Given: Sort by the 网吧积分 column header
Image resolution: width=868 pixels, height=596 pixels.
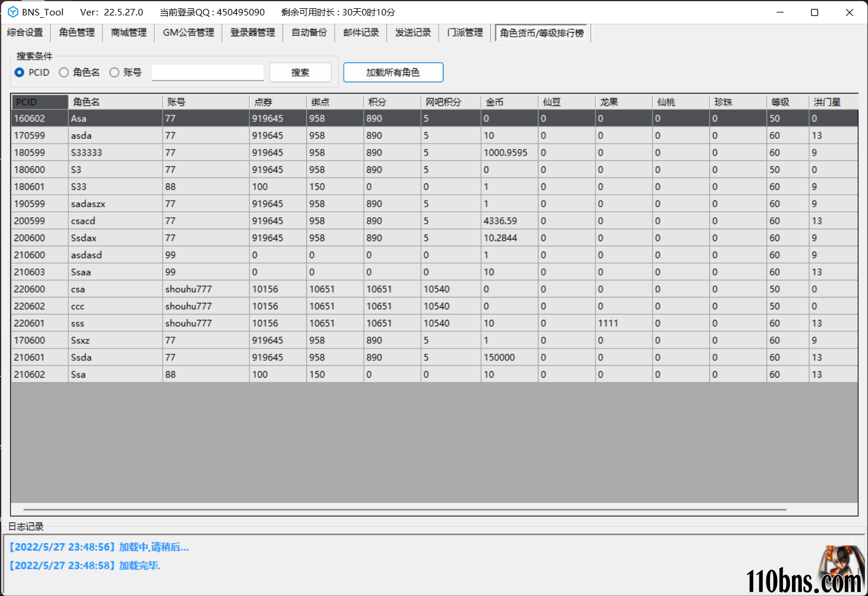Looking at the screenshot, I should pyautogui.click(x=451, y=102).
